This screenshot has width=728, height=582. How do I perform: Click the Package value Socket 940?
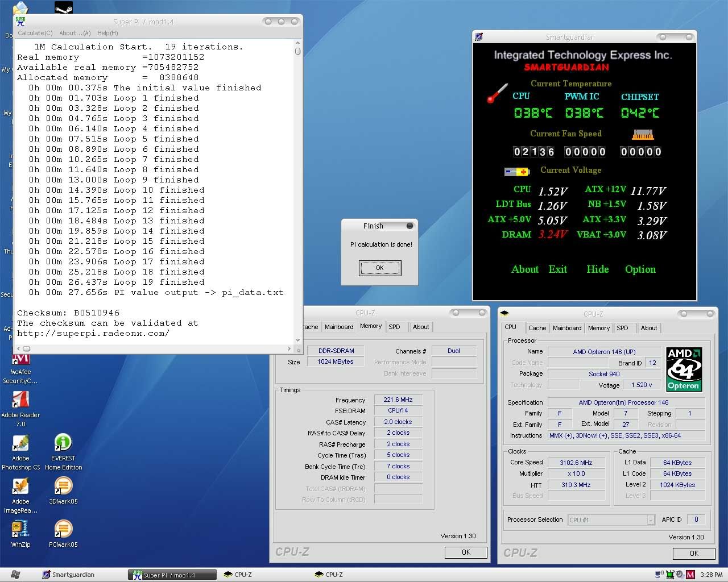(604, 374)
